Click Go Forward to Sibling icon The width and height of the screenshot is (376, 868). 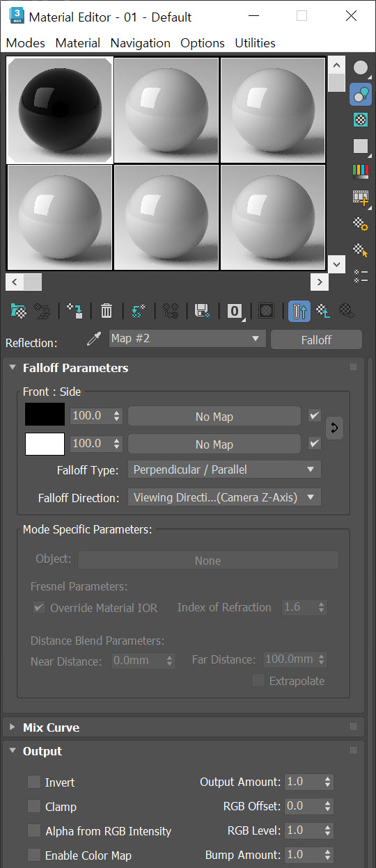(347, 311)
